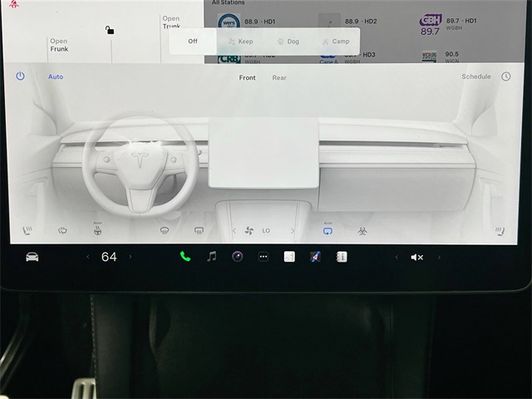532x399 pixels.
Task: Tap the All Stations heading
Action: (x=228, y=2)
